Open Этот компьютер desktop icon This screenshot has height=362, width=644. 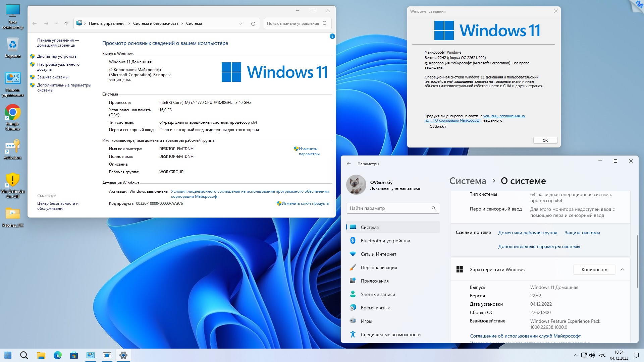(12, 17)
